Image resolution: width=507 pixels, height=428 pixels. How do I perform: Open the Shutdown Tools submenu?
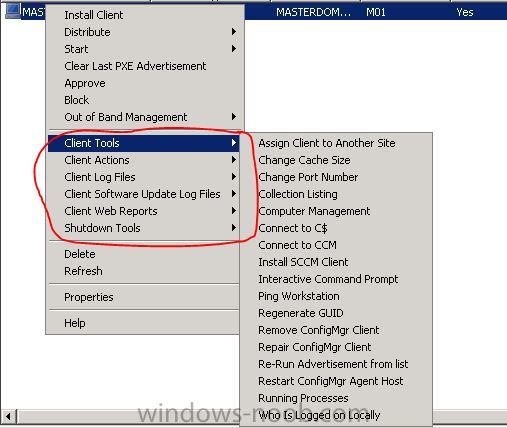tap(144, 228)
